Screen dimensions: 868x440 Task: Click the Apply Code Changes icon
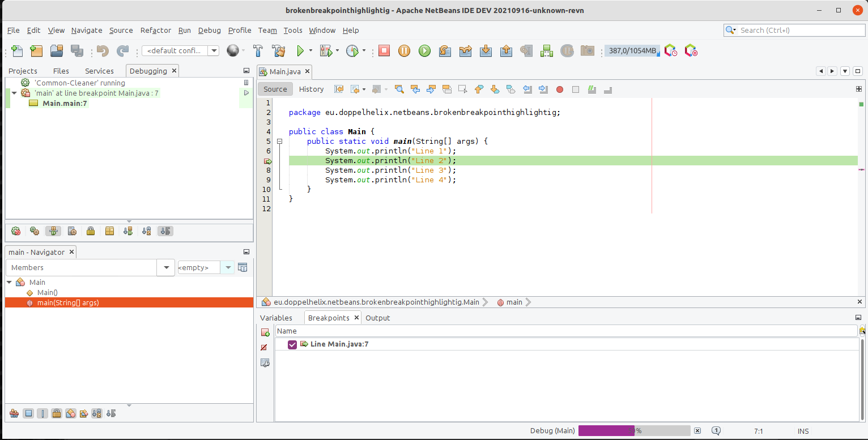point(547,51)
